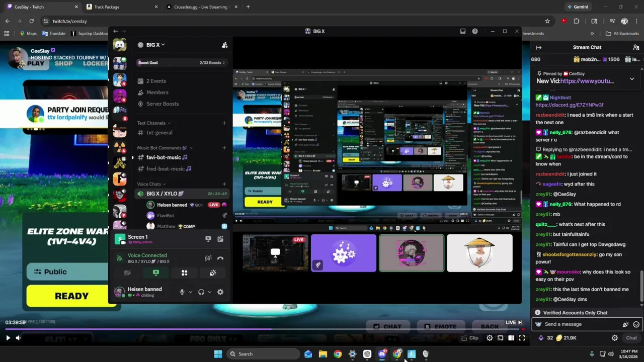The height and width of the screenshot is (362, 644).
Task: Open the Boost Goal bar
Action: (182, 63)
